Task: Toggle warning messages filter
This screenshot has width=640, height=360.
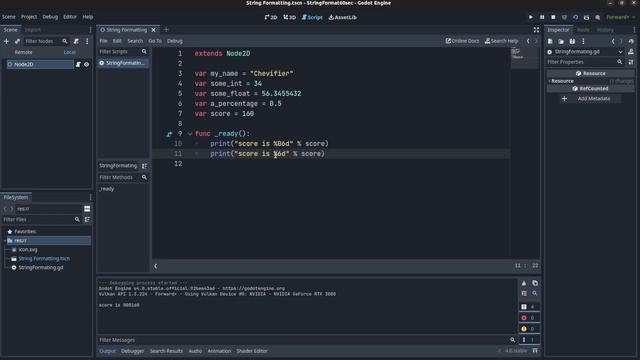Action: point(529,329)
